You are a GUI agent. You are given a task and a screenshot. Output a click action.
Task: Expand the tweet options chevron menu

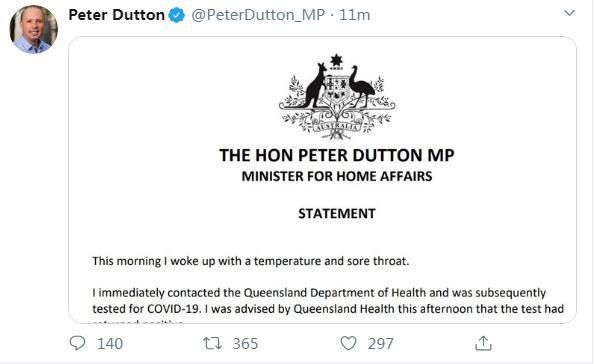pyautogui.click(x=569, y=13)
